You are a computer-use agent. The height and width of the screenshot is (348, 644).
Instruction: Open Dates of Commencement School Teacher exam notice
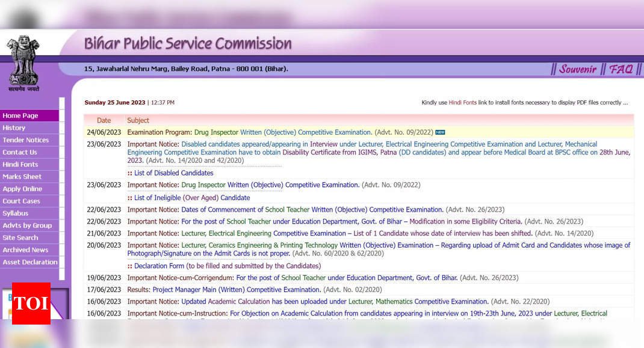[312, 210]
